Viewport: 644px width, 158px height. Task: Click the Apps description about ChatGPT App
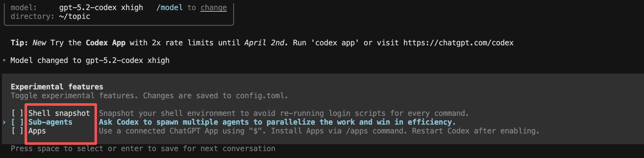click(x=319, y=131)
